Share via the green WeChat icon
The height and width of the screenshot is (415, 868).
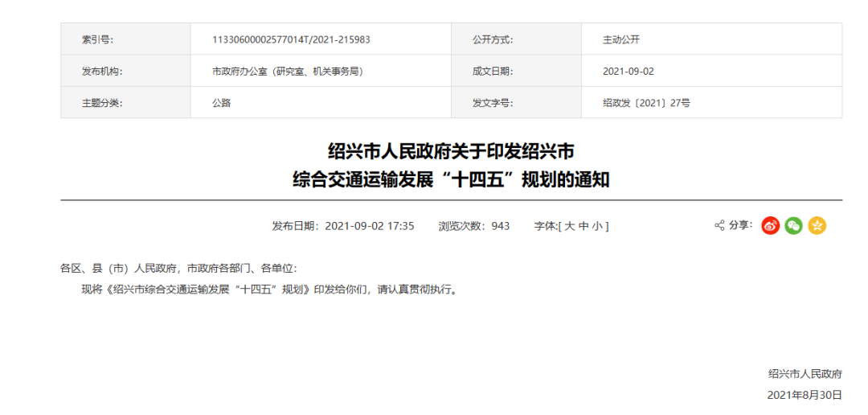point(793,226)
